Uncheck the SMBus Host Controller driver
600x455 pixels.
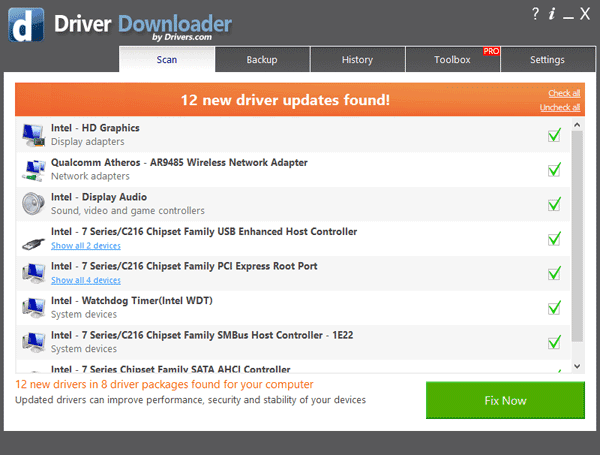554,342
